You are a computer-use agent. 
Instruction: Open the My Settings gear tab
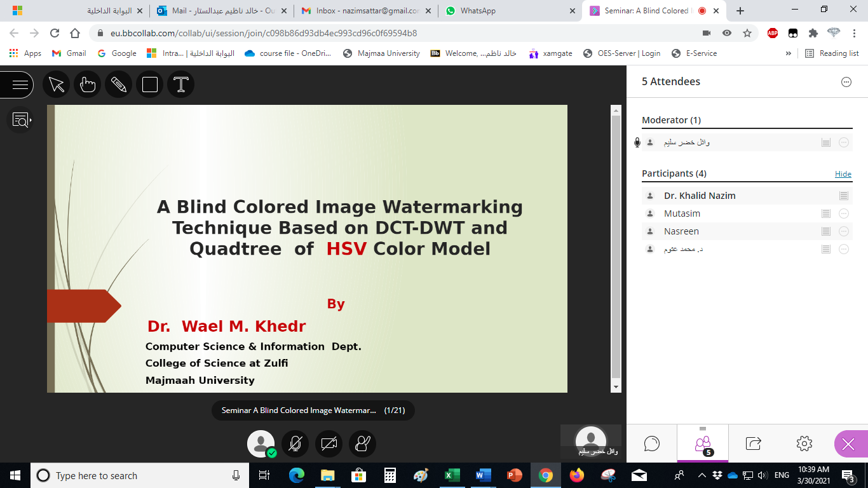(x=804, y=444)
